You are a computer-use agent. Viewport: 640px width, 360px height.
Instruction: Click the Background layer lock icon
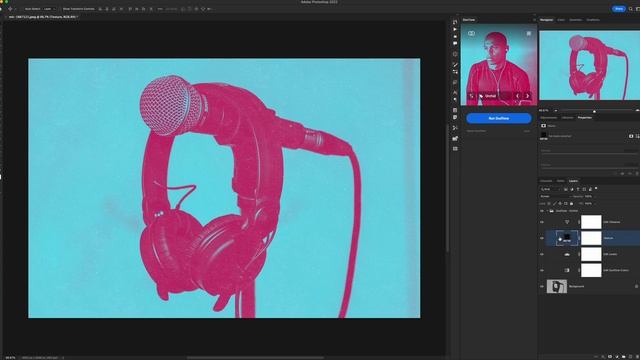pyautogui.click(x=636, y=287)
